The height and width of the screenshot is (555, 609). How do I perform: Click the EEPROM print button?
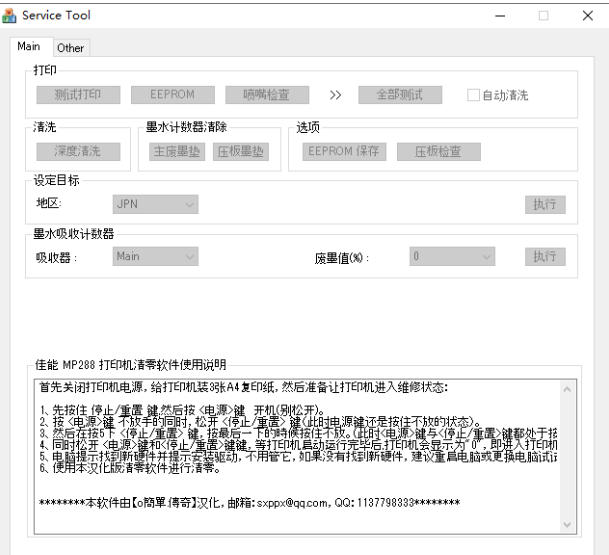coord(172,95)
